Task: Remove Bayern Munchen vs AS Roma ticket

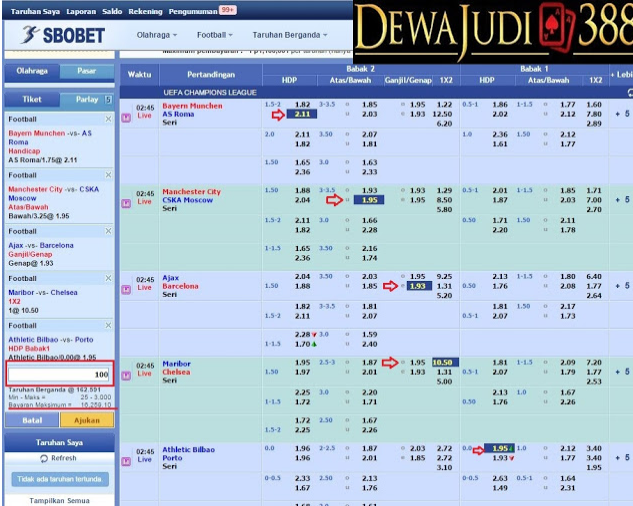Action: [x=108, y=119]
